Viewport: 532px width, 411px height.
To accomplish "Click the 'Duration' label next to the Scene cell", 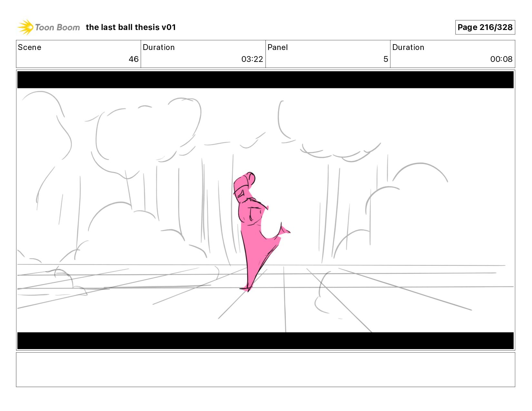I will pyautogui.click(x=159, y=47).
